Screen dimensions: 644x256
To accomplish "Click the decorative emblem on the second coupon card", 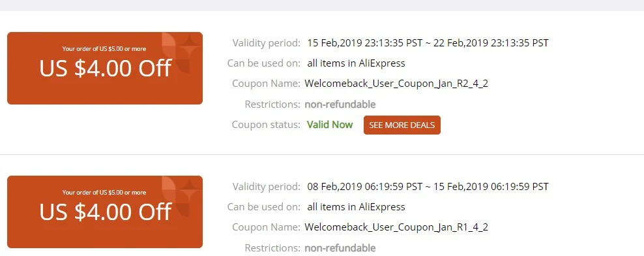I will coord(181,197).
